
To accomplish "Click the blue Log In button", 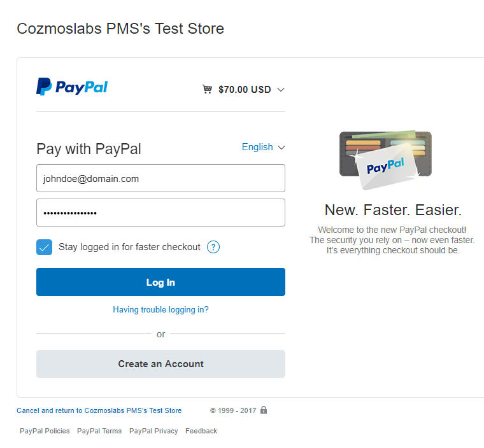I will pyautogui.click(x=160, y=282).
